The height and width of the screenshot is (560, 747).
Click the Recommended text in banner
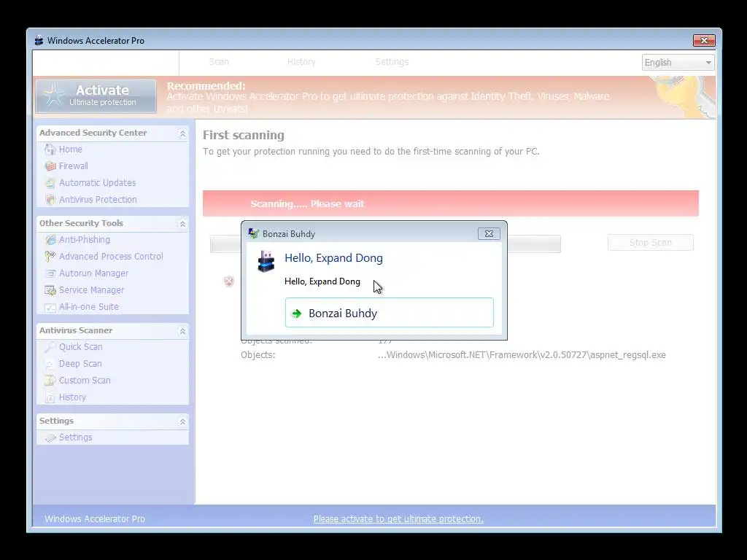tap(206, 86)
